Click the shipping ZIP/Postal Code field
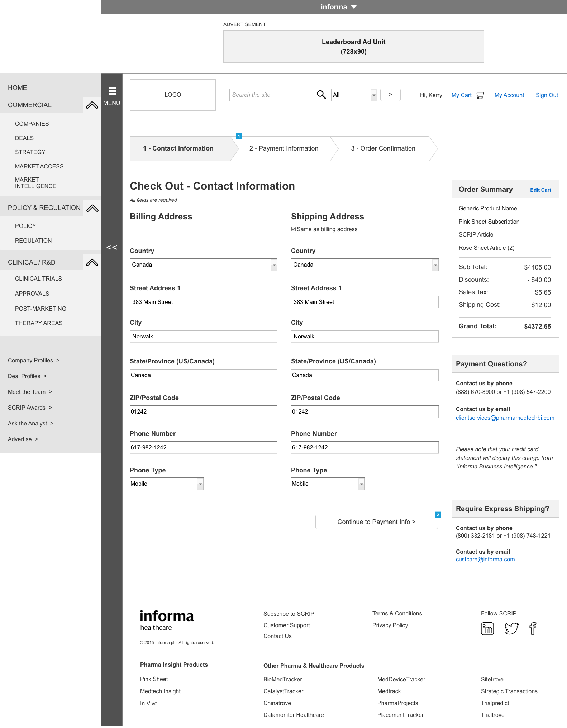The width and height of the screenshot is (567, 728). [364, 411]
